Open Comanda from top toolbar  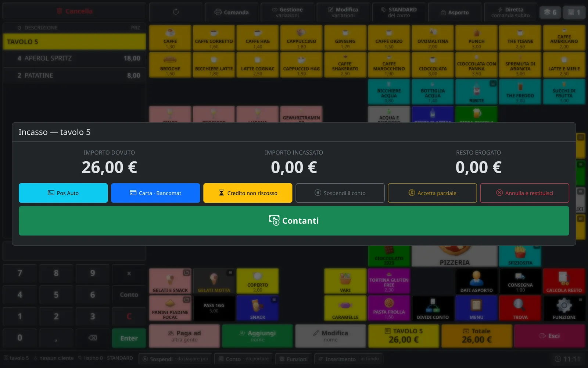pos(232,12)
